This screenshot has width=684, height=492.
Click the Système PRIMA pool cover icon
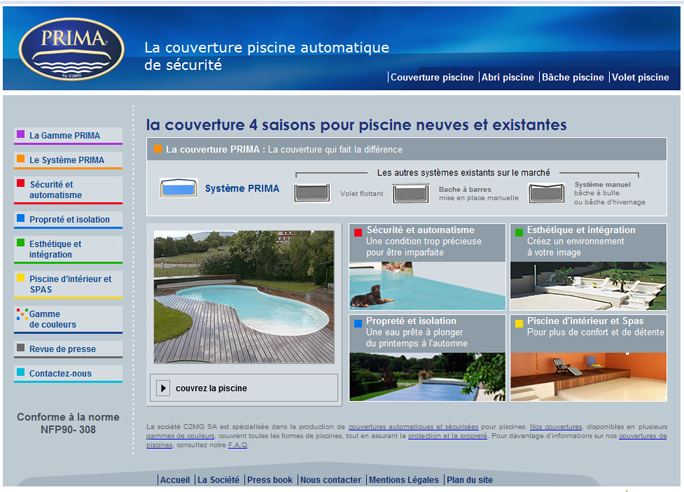pyautogui.click(x=177, y=188)
